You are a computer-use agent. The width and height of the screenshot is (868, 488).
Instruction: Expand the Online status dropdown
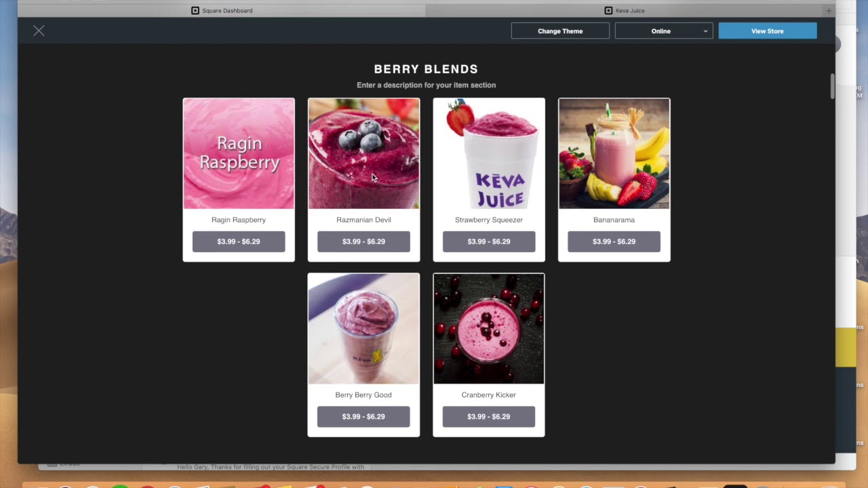pos(664,30)
